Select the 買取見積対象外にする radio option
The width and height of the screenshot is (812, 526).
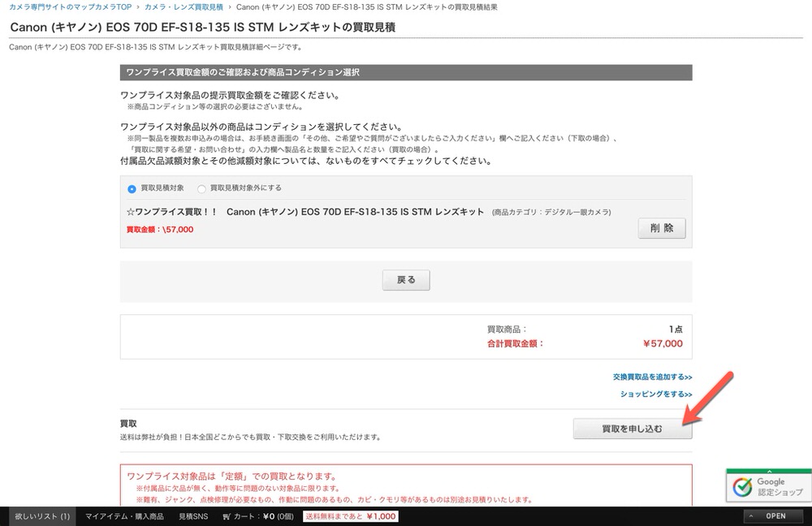coord(201,189)
